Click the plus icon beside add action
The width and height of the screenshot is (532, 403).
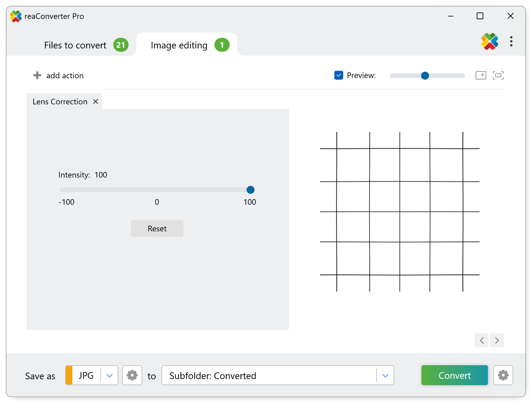pyautogui.click(x=37, y=75)
